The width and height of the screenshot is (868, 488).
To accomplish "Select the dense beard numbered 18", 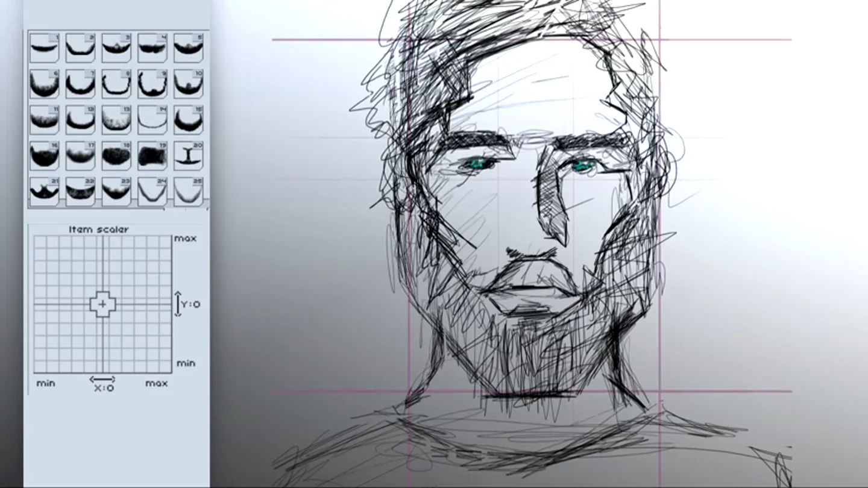I will click(116, 156).
